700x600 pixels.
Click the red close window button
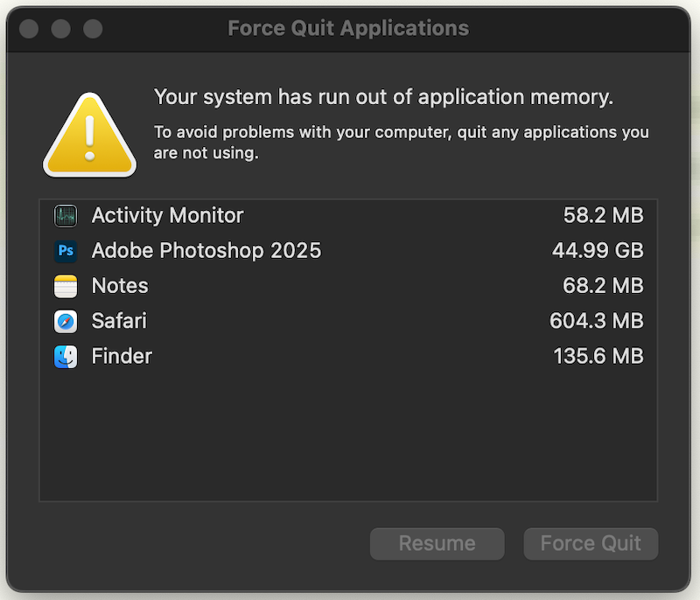[29, 29]
